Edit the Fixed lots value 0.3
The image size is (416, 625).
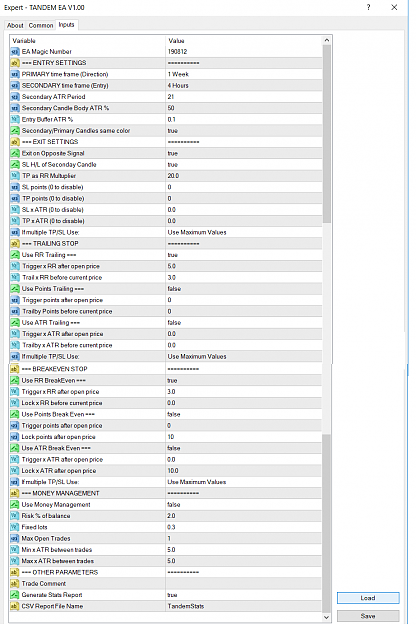point(243,527)
